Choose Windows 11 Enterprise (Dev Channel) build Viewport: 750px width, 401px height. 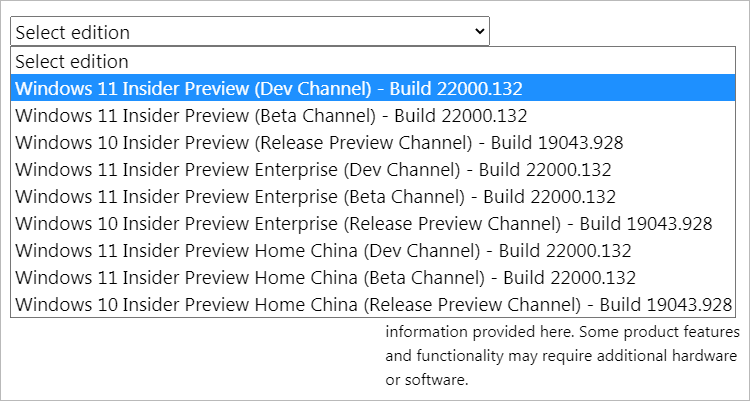pyautogui.click(x=373, y=169)
